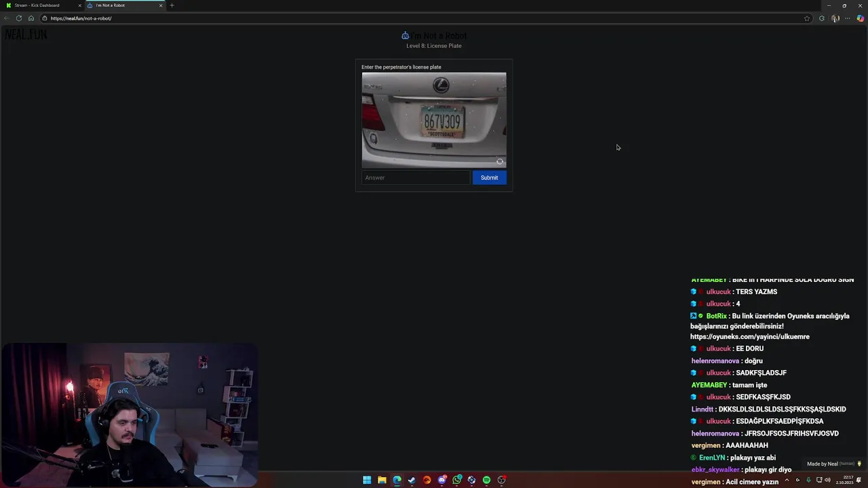This screenshot has height=488, width=868.
Task: Open WhatsApp from the taskbar
Action: (x=457, y=480)
